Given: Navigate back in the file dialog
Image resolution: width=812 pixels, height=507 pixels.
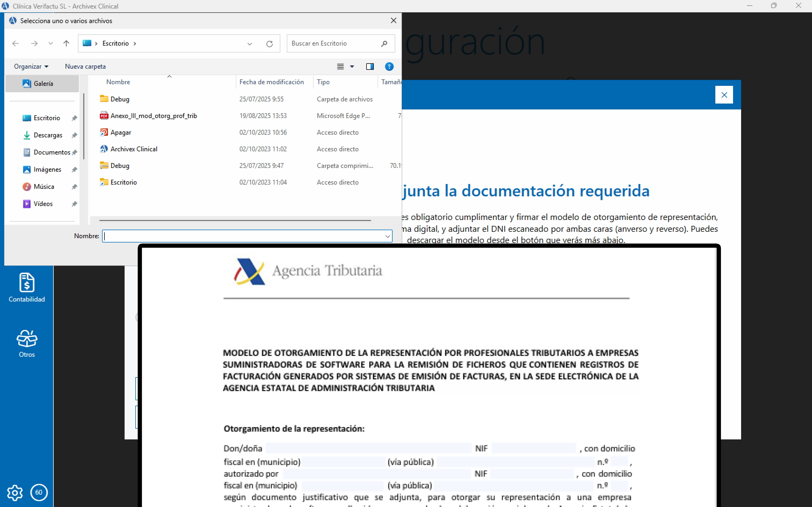Looking at the screenshot, I should (x=15, y=43).
